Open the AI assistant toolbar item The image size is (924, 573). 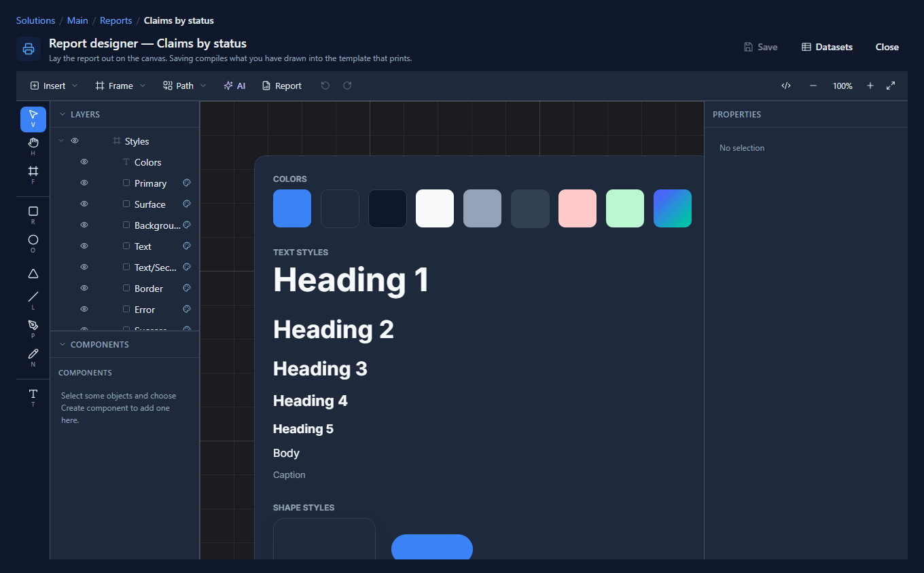(234, 86)
